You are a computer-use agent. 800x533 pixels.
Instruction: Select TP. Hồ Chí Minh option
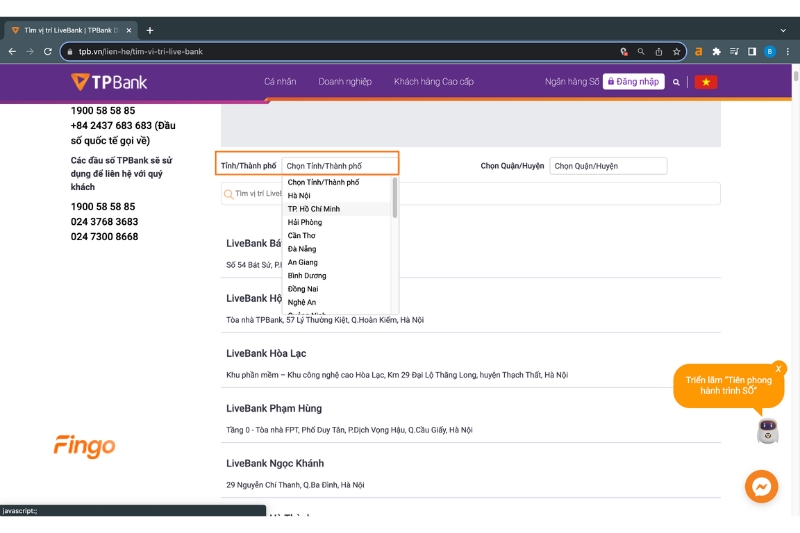pos(337,209)
